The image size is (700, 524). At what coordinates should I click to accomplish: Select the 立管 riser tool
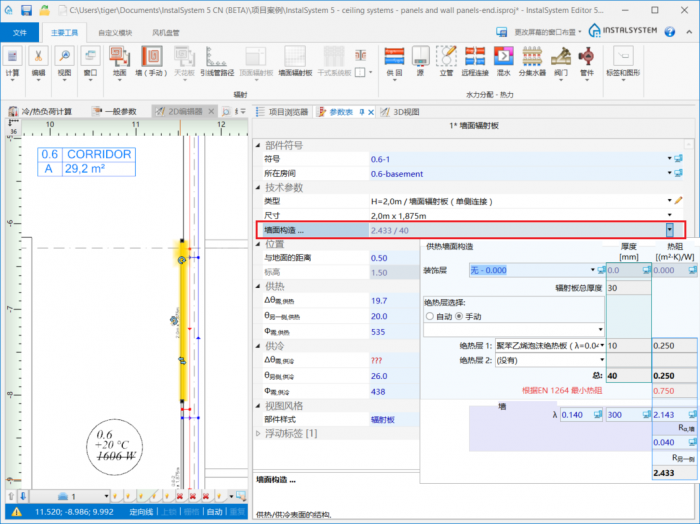tap(447, 59)
